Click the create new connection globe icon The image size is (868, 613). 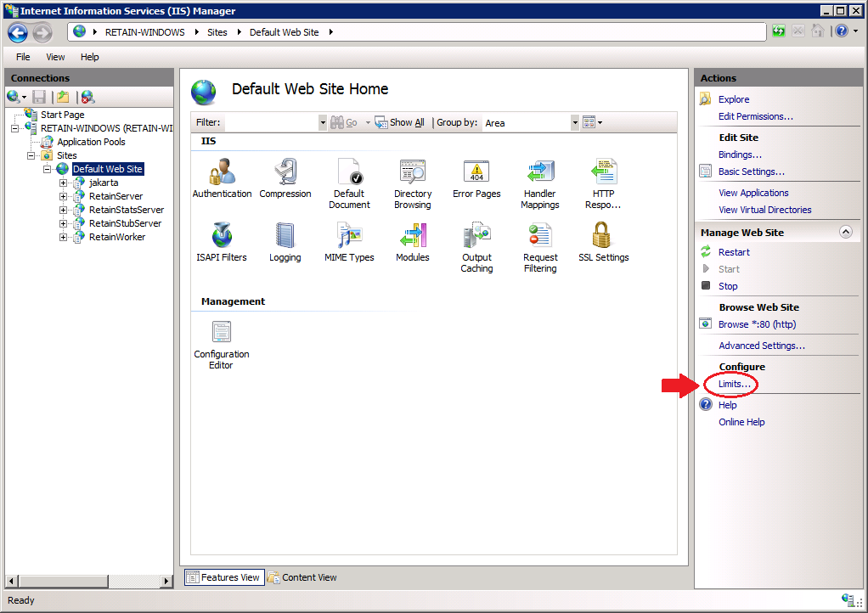tap(14, 98)
